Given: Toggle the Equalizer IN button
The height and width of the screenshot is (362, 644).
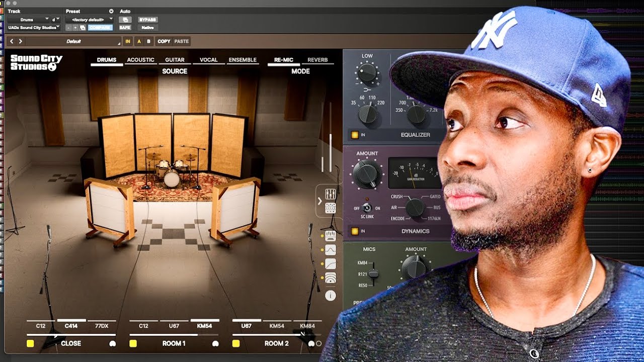Looking at the screenshot, I should (355, 135).
